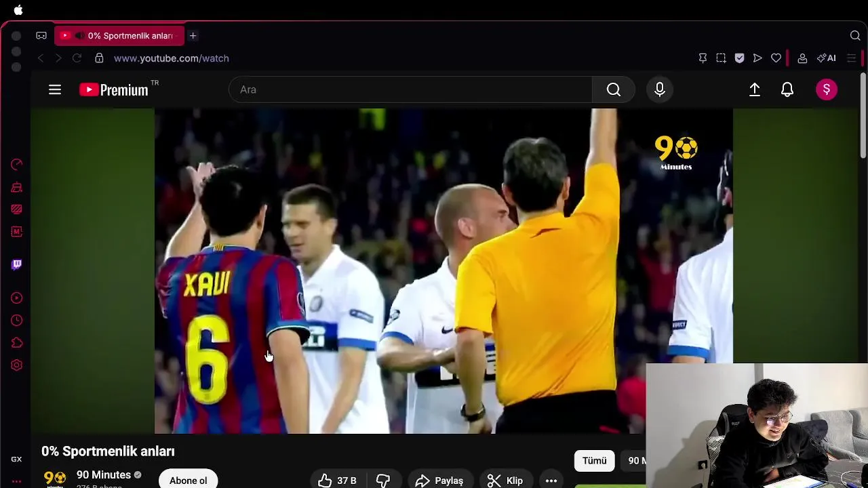
Task: Share the video with Paylaş
Action: click(439, 480)
